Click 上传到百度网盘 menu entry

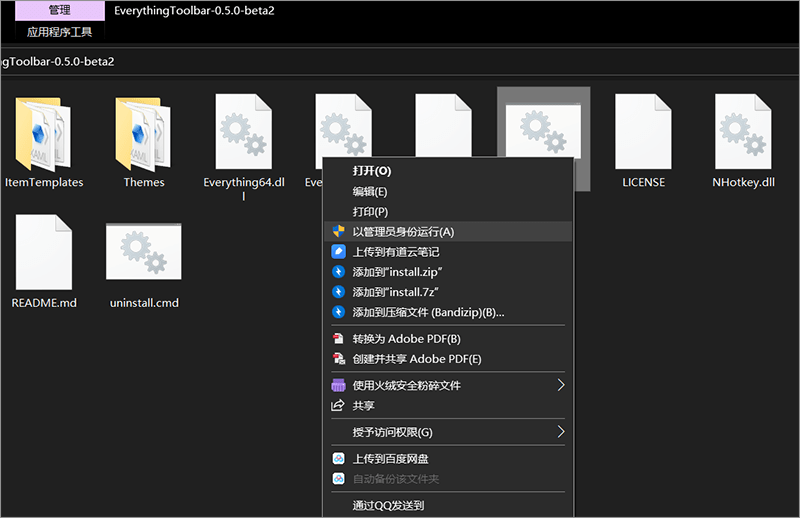[x=397, y=459]
